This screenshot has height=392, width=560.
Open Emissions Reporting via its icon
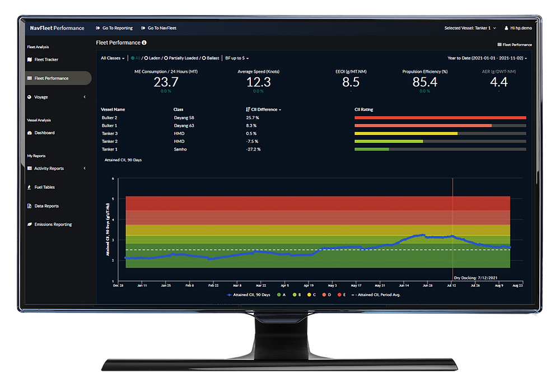pos(29,224)
